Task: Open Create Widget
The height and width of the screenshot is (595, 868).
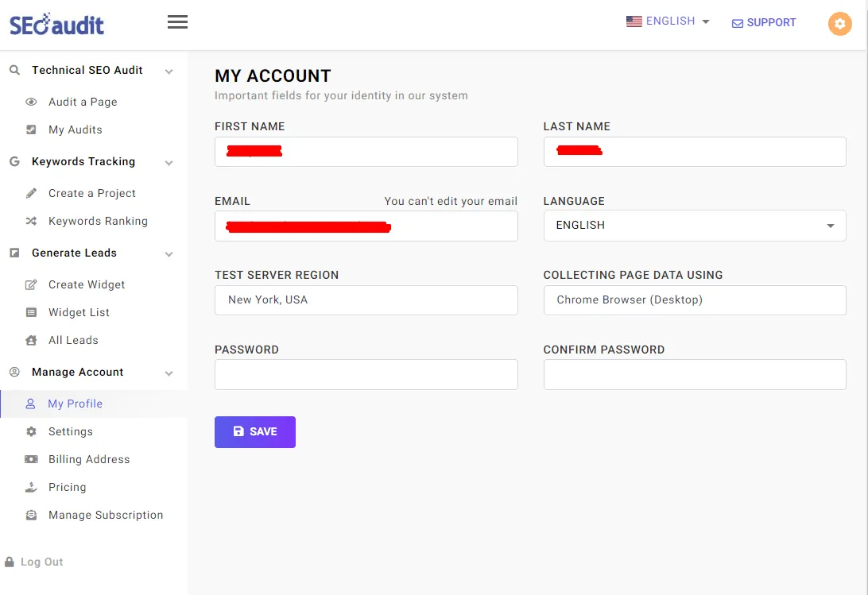Action: [x=87, y=284]
